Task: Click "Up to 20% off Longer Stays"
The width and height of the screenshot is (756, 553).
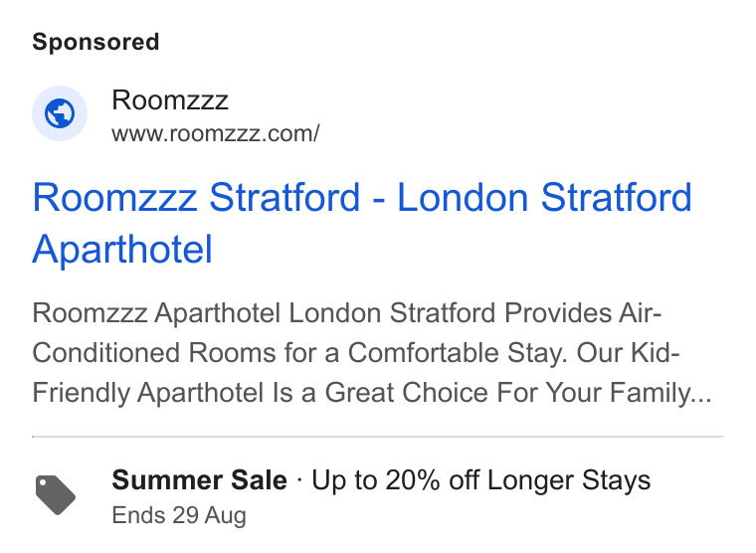Action: click(481, 480)
